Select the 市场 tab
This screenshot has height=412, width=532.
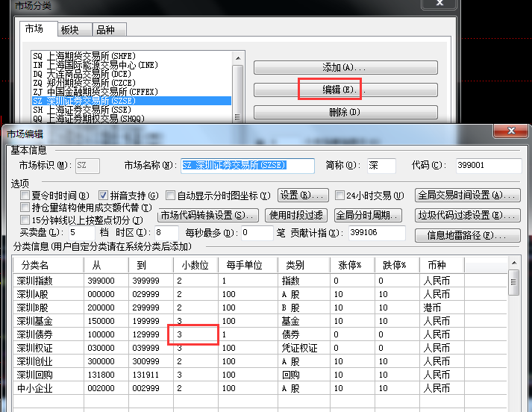click(37, 28)
